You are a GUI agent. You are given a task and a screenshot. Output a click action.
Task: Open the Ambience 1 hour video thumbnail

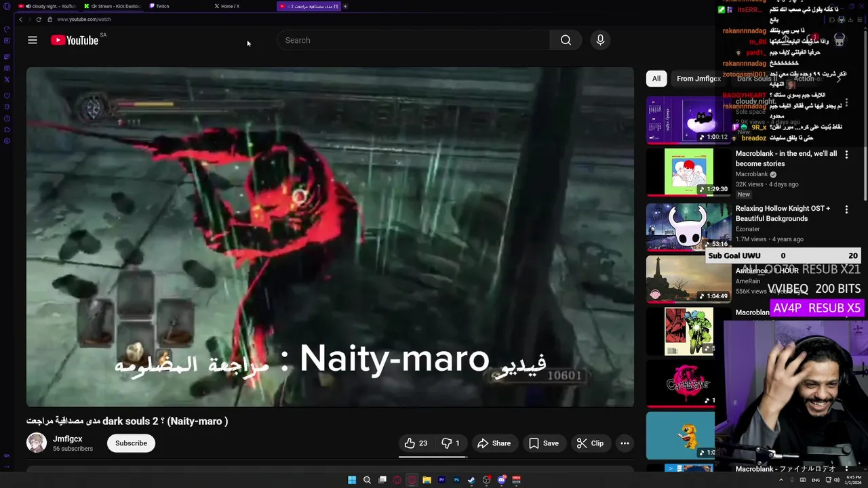pos(688,279)
